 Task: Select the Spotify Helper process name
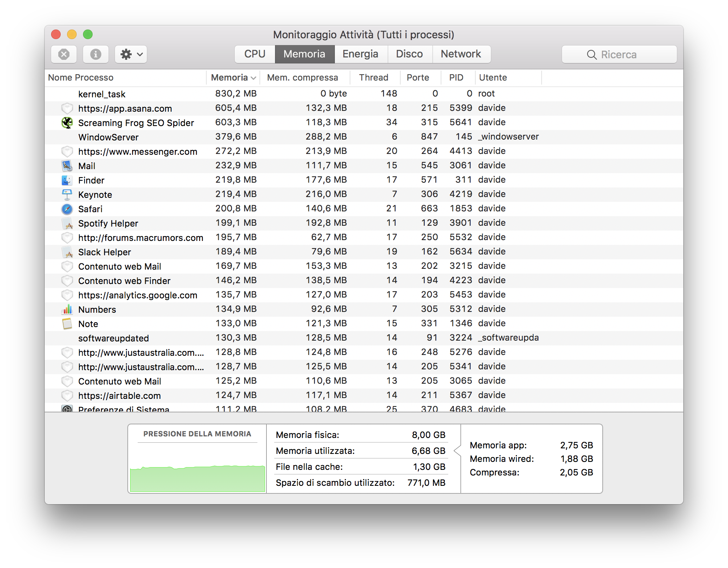(x=108, y=223)
